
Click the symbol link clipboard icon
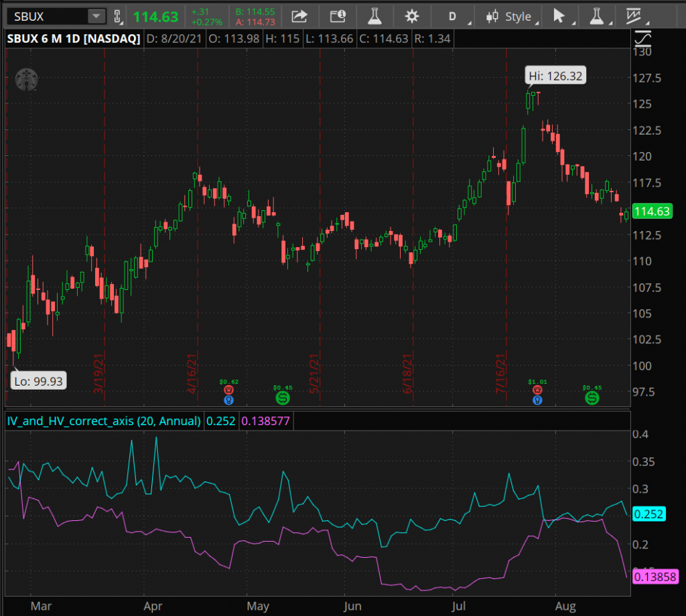[x=117, y=17]
